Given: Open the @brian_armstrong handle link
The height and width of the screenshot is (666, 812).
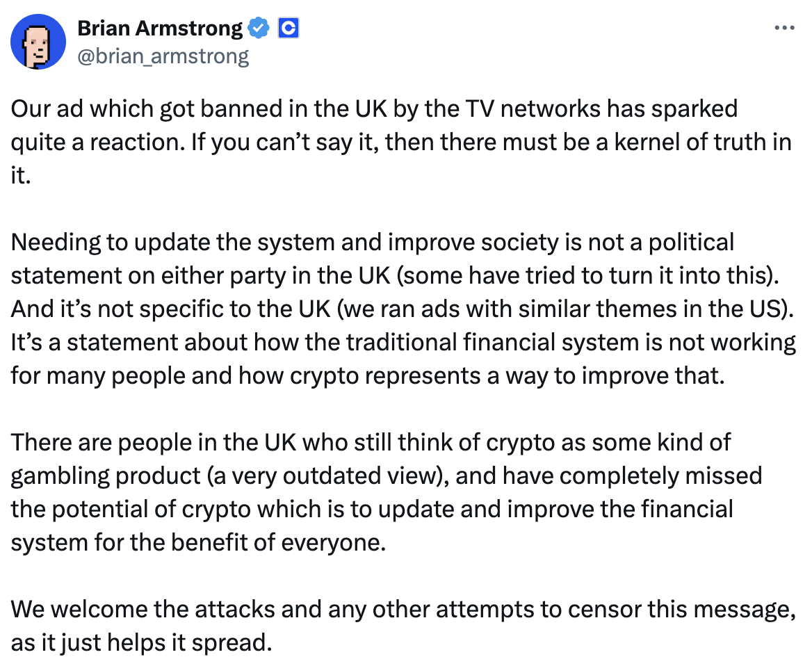Looking at the screenshot, I should coord(163,56).
